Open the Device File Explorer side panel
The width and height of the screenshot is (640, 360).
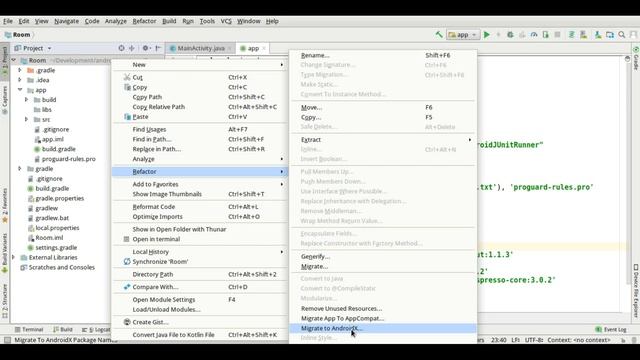(636, 291)
